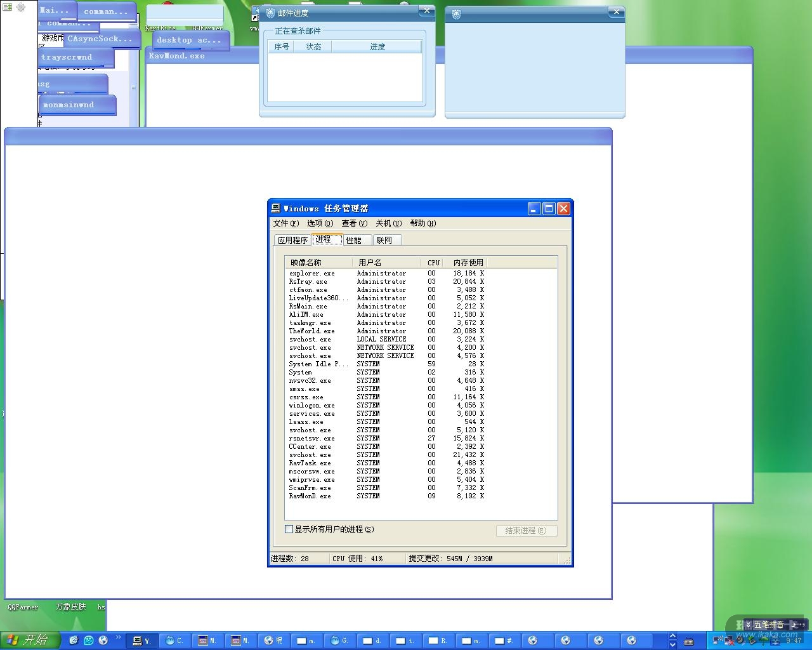Enable 显示所有用户的进程 checkbox
The image size is (812, 650).
coord(289,529)
